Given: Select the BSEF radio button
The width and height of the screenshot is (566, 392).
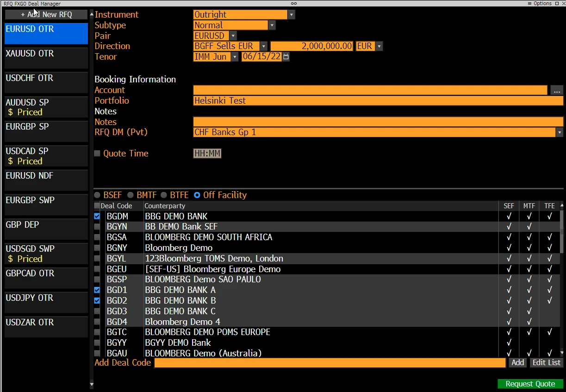Looking at the screenshot, I should (97, 195).
